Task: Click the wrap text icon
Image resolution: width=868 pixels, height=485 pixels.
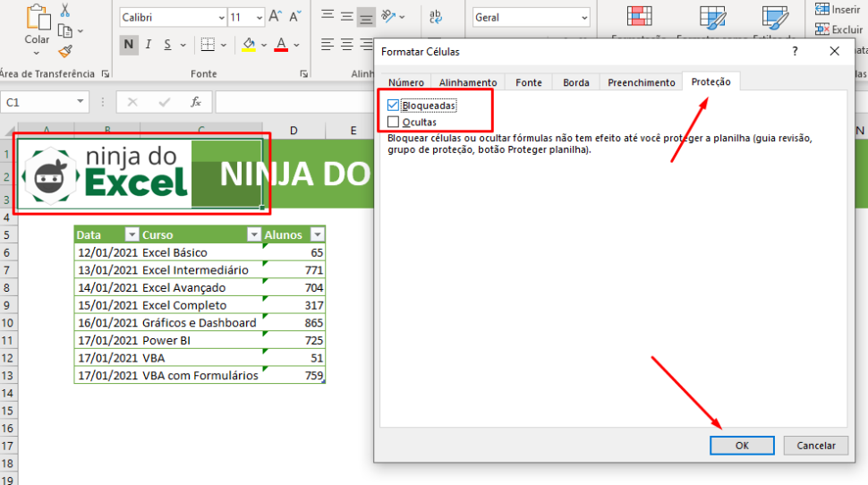Action: pyautogui.click(x=436, y=17)
